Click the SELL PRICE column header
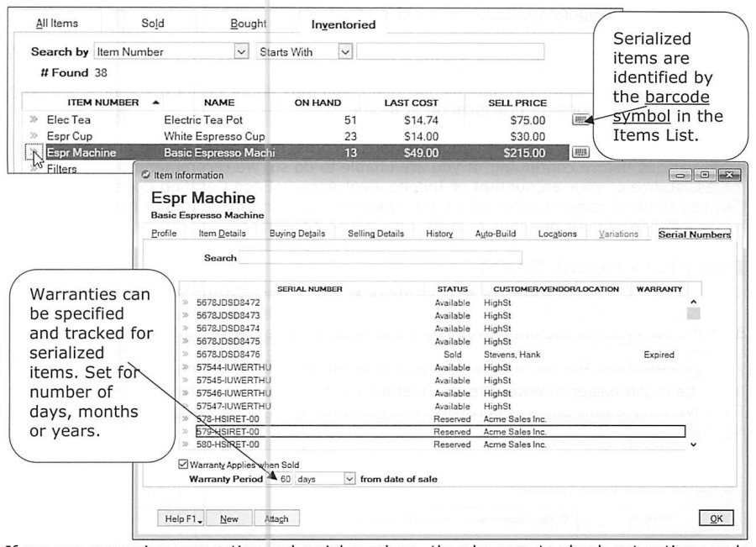The height and width of the screenshot is (547, 756). pos(517,103)
